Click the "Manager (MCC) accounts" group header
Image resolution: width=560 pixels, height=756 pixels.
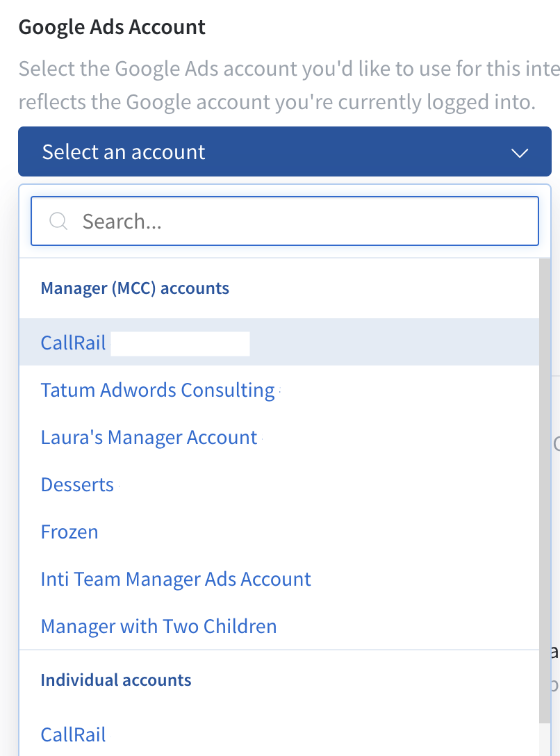135,288
